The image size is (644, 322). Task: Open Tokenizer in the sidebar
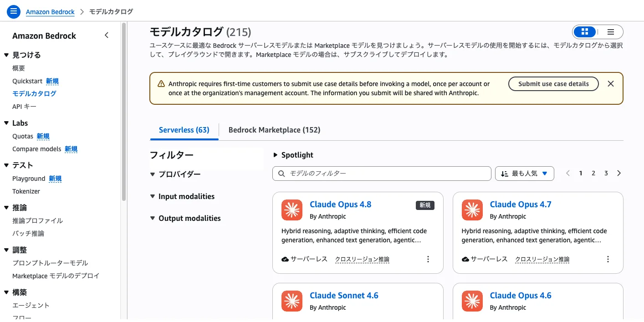[26, 191]
